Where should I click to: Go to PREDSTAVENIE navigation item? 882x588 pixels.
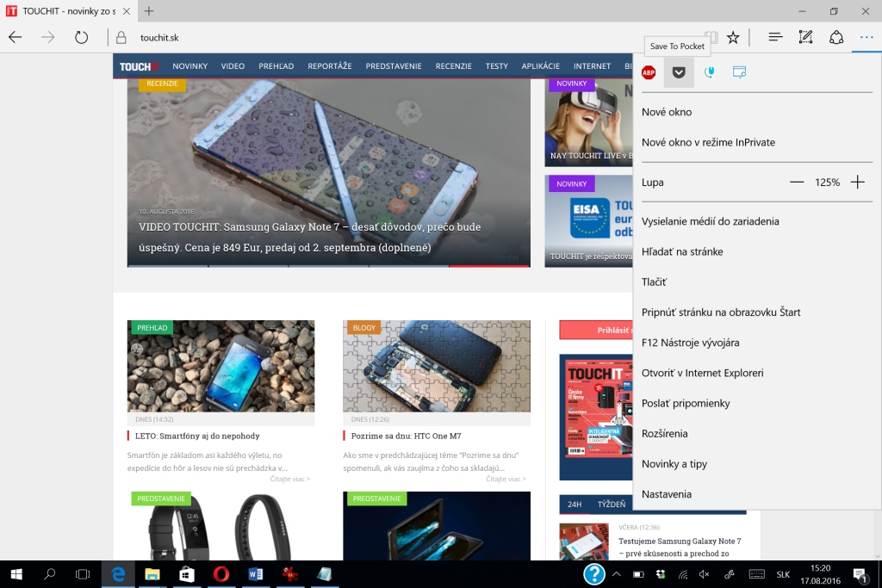tap(394, 65)
